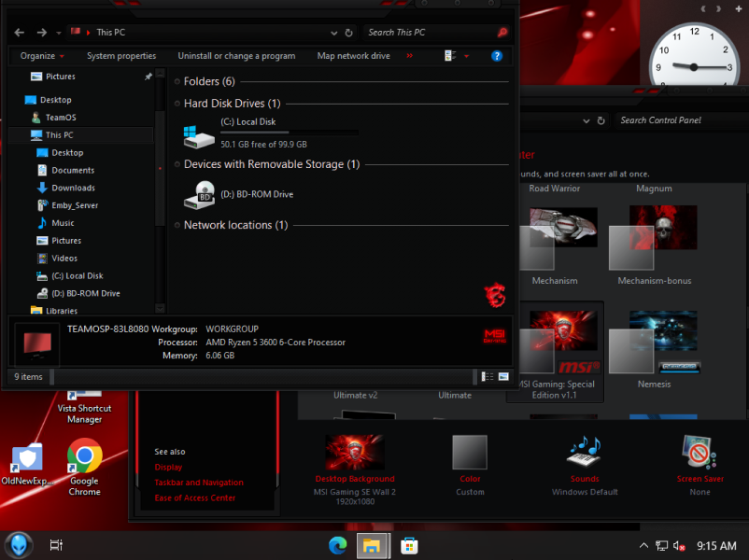The height and width of the screenshot is (560, 749).
Task: Open Screen Saver settings
Action: click(700, 466)
